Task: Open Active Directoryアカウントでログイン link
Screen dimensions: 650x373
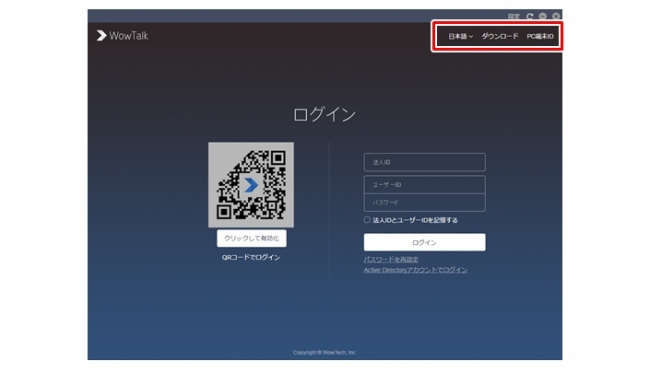Action: (x=415, y=270)
